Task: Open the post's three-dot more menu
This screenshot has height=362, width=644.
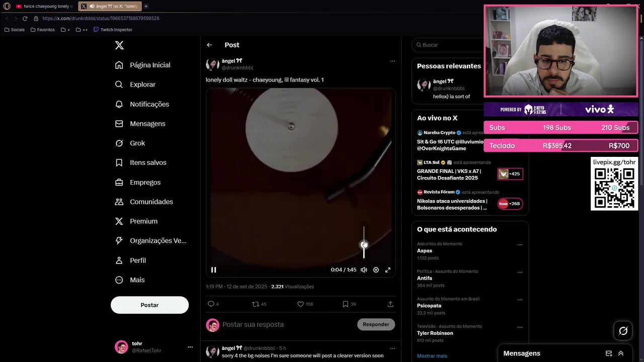Action: click(x=392, y=61)
